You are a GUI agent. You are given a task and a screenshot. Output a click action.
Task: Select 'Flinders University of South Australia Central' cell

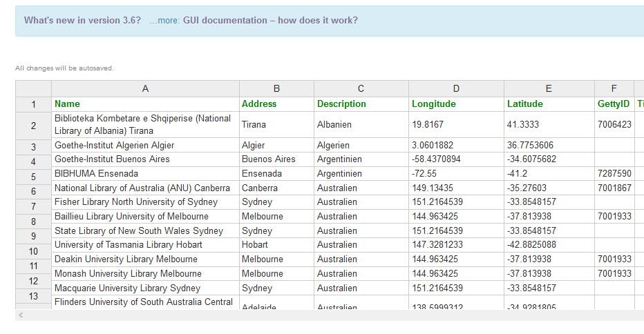pyautogui.click(x=145, y=302)
